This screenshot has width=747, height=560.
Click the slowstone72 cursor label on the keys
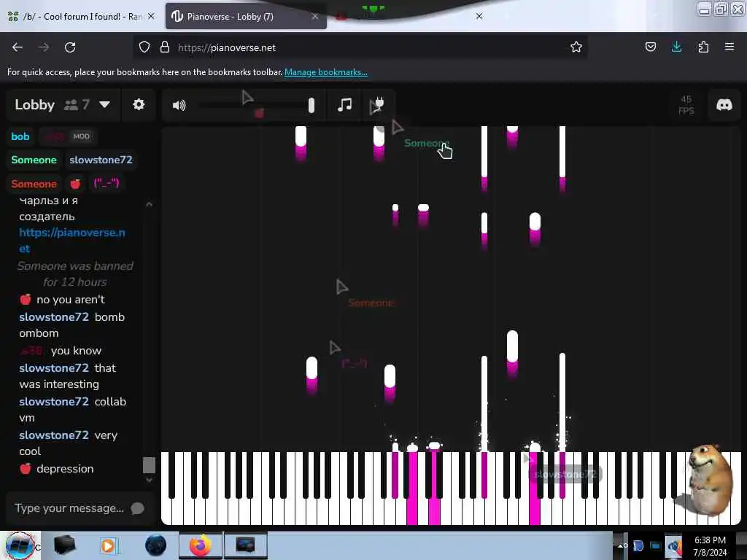(x=565, y=474)
